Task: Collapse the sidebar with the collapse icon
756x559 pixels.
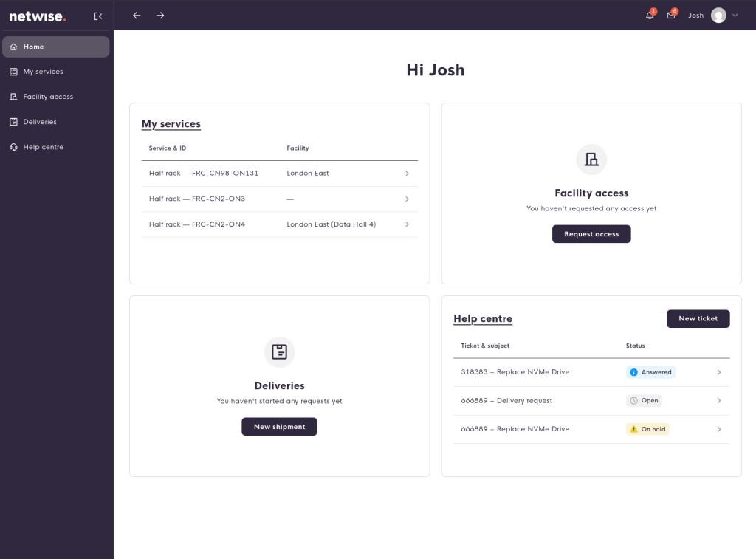Action: click(x=98, y=16)
